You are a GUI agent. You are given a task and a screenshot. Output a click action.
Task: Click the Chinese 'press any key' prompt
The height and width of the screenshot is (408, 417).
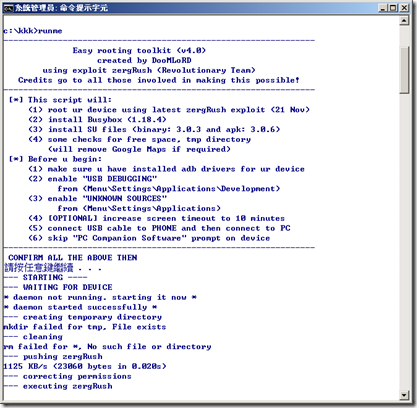[53, 268]
